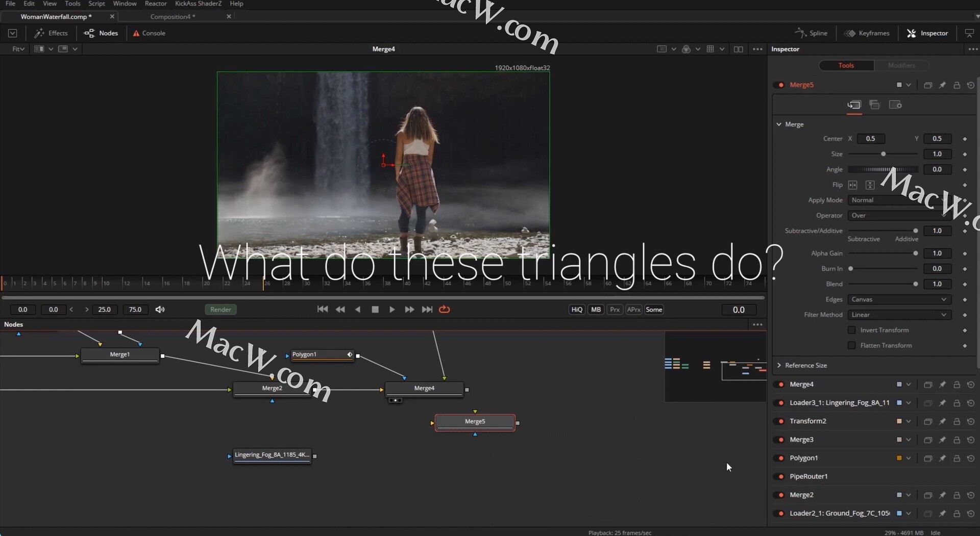Screen dimensions: 980x536
Task: Switch to the Composition4 tab
Action: (x=173, y=17)
